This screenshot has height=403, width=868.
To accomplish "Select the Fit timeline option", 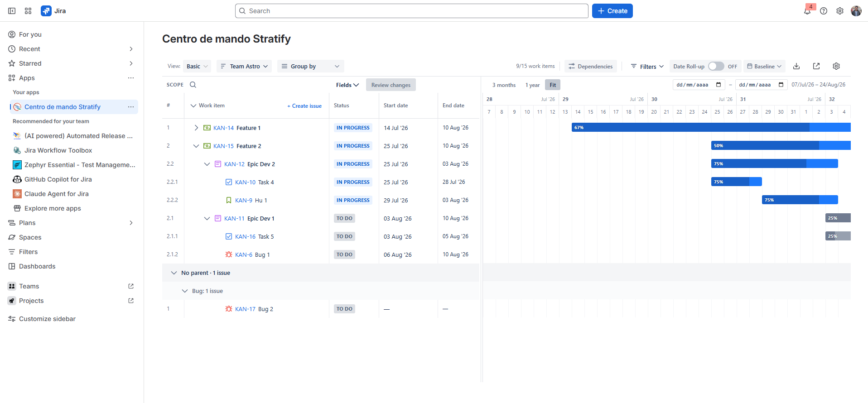I will pos(553,85).
